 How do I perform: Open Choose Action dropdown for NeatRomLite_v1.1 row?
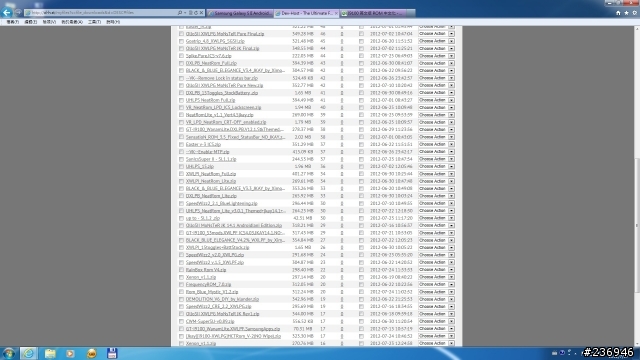point(436,115)
